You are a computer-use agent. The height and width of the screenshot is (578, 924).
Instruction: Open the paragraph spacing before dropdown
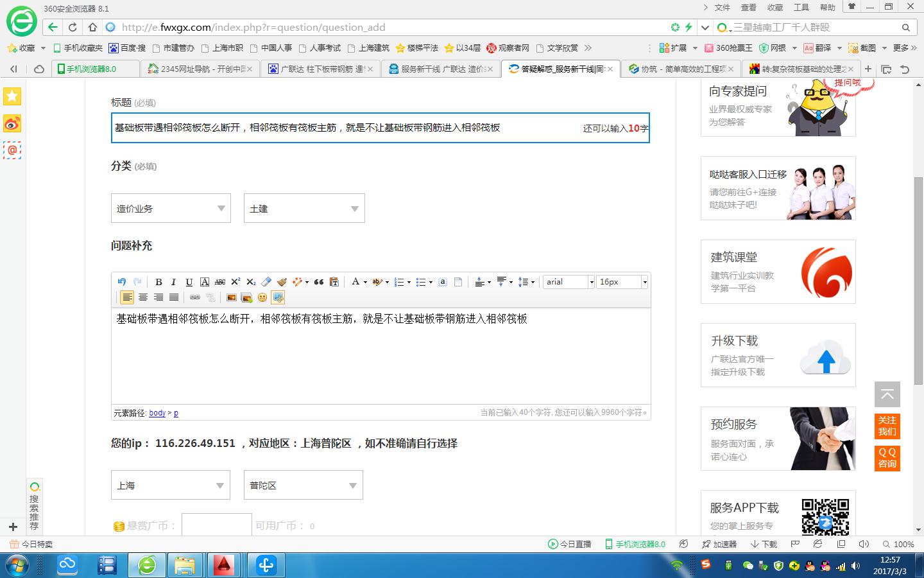pyautogui.click(x=489, y=282)
